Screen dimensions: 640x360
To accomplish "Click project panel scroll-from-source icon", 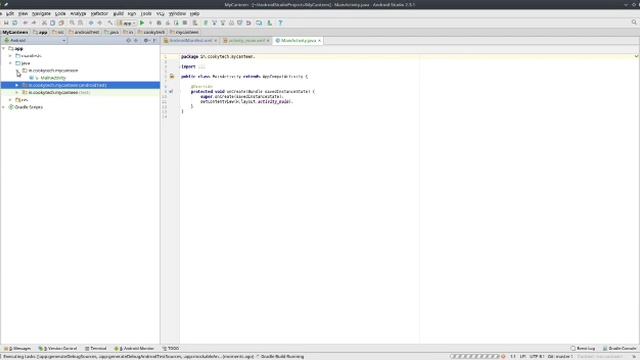I will (129, 40).
